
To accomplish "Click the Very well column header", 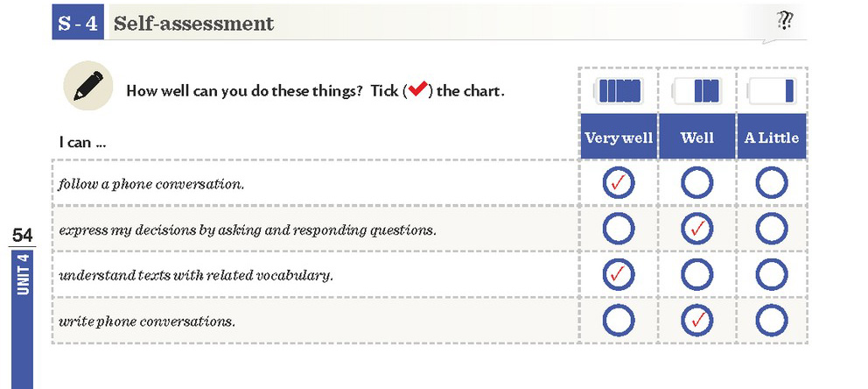I will click(x=619, y=137).
